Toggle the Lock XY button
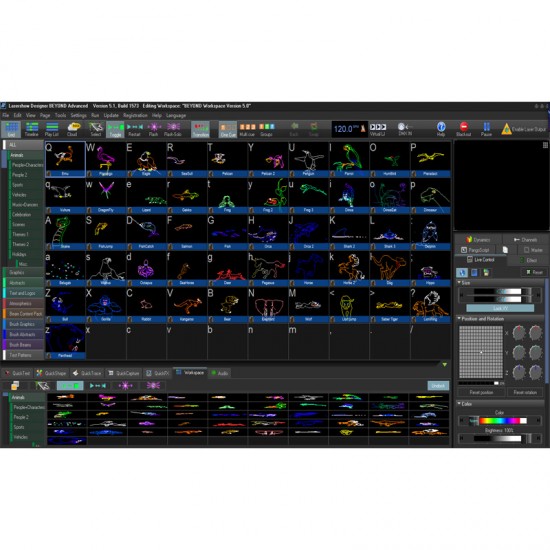550x550 pixels. point(500,308)
